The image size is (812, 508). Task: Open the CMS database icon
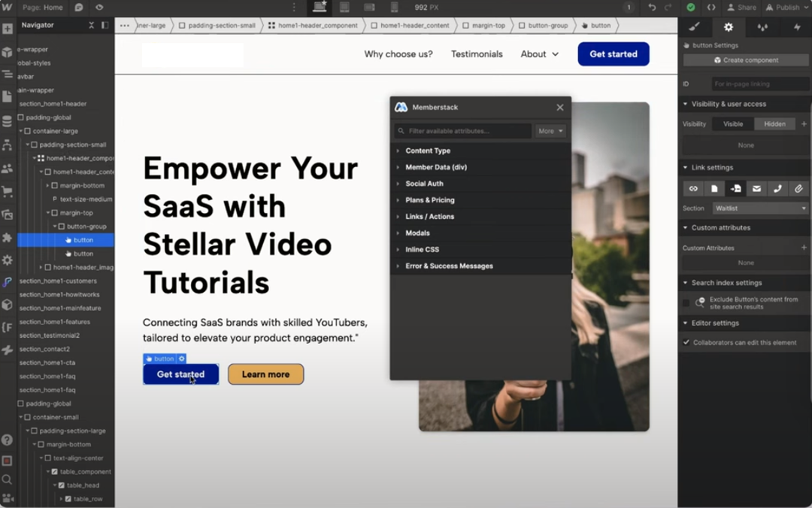[x=8, y=122]
